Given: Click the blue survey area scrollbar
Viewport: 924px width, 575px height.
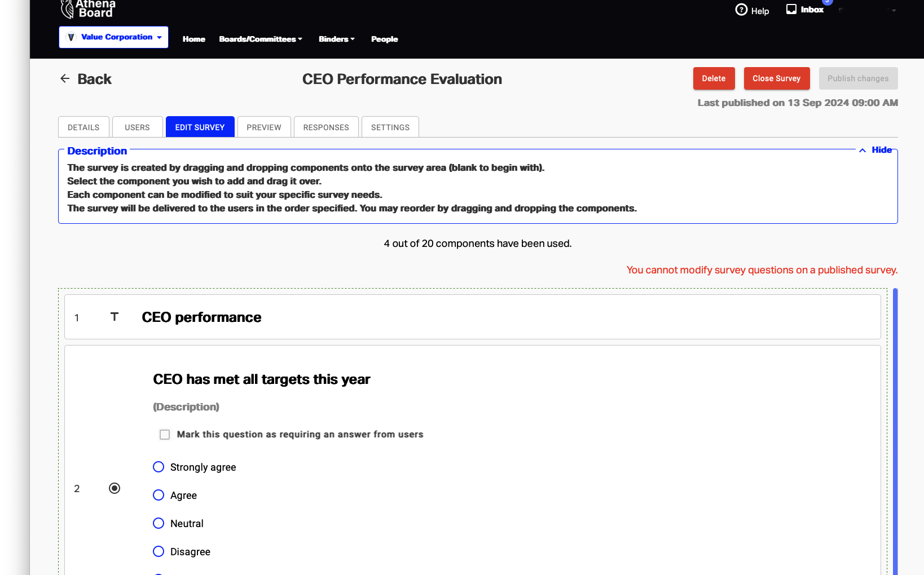Looking at the screenshot, I should click(895, 431).
